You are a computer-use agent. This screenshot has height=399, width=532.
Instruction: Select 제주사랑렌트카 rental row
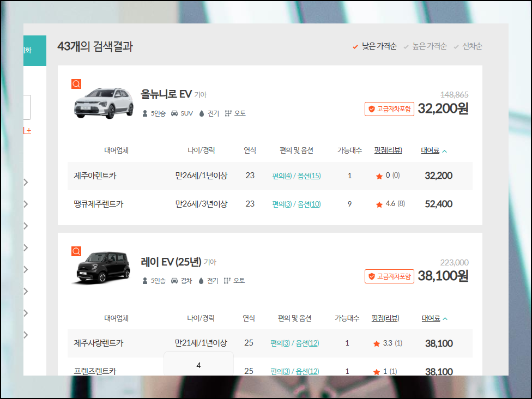(270, 343)
